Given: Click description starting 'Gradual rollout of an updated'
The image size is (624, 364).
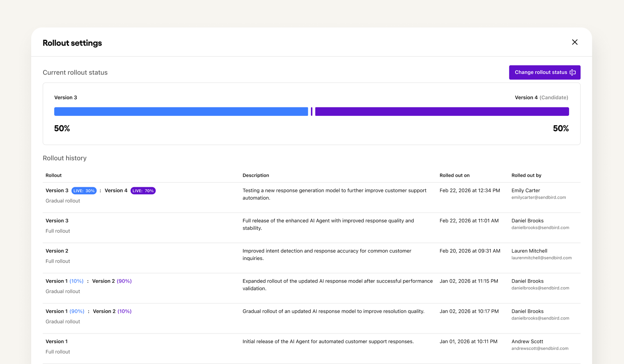Looking at the screenshot, I should (x=333, y=311).
